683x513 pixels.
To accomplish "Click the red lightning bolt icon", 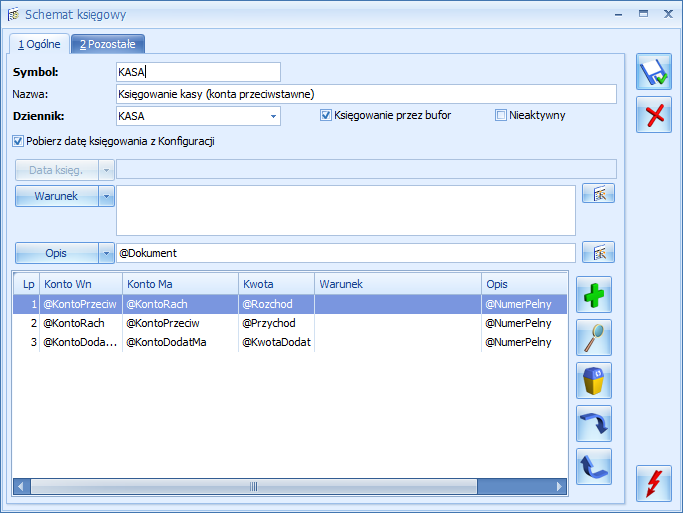I will coord(653,483).
